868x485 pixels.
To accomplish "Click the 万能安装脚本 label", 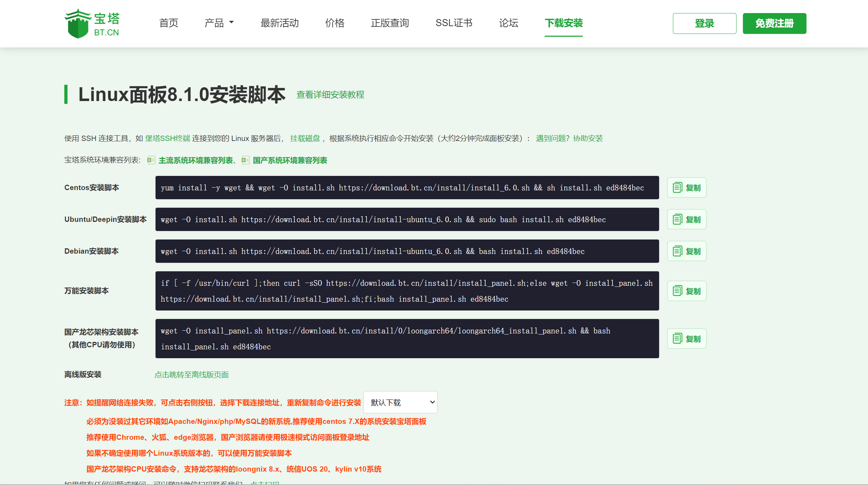I will (x=87, y=291).
